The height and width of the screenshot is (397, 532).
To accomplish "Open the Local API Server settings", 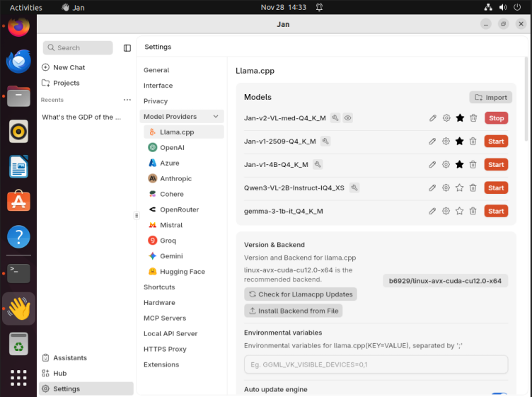I will (170, 333).
